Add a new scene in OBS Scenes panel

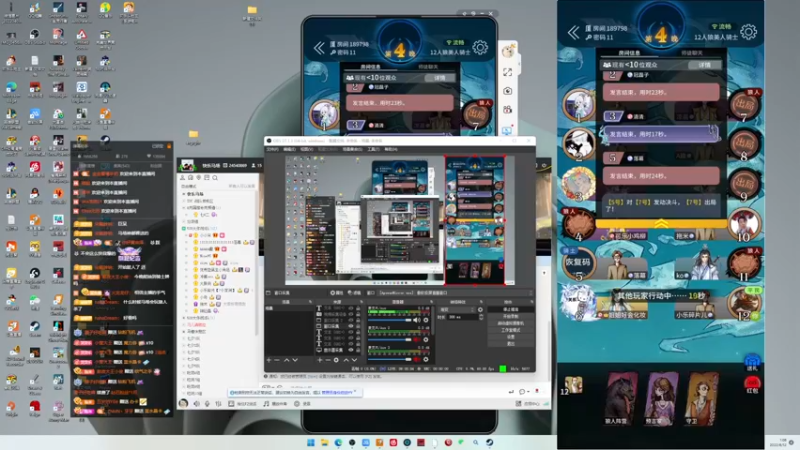click(268, 360)
